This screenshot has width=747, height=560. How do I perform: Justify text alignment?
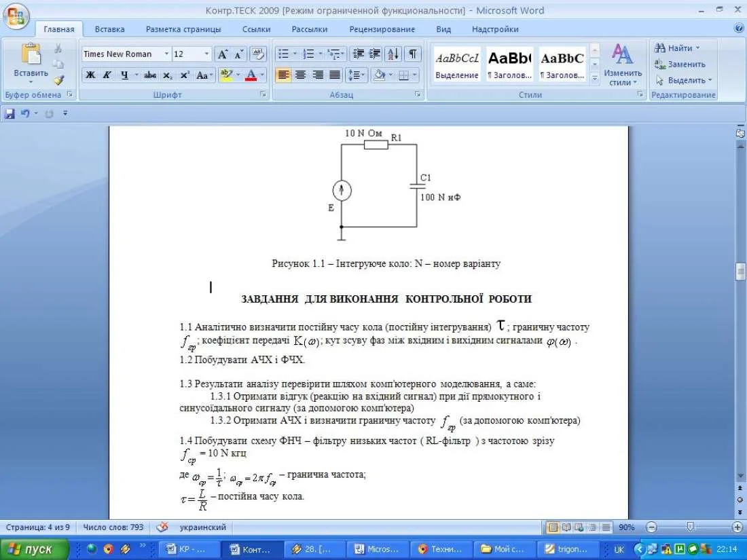(x=335, y=75)
